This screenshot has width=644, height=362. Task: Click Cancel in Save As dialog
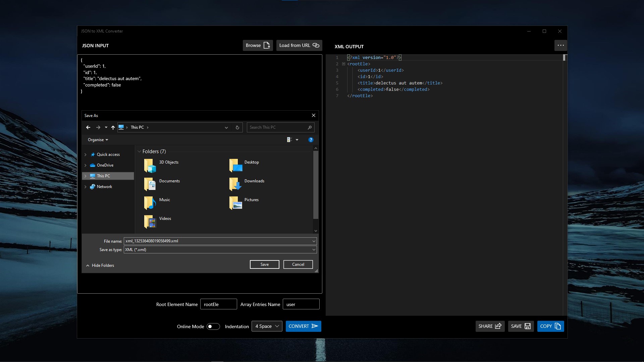click(x=298, y=264)
